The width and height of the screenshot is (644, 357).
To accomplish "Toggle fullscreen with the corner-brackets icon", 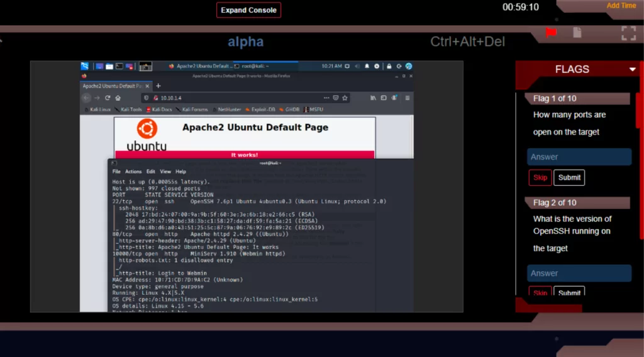I will point(628,33).
